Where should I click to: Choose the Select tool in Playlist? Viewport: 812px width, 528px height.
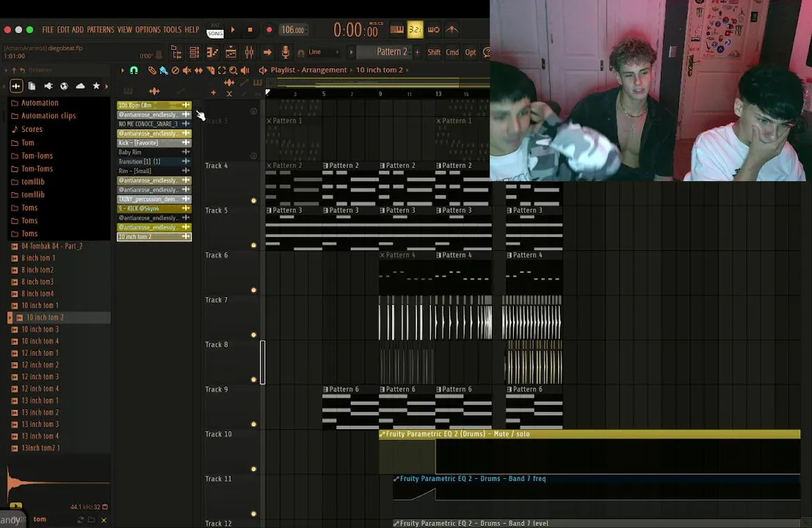click(x=221, y=70)
